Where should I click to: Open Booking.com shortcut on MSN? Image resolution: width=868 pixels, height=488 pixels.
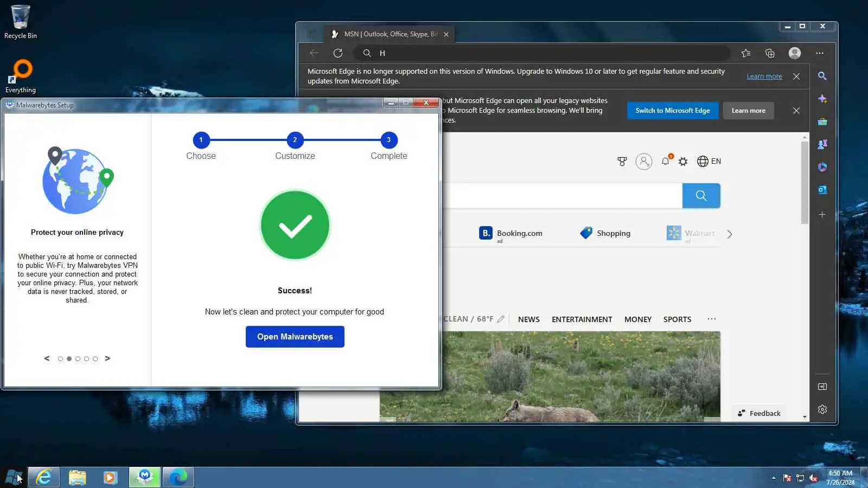510,233
